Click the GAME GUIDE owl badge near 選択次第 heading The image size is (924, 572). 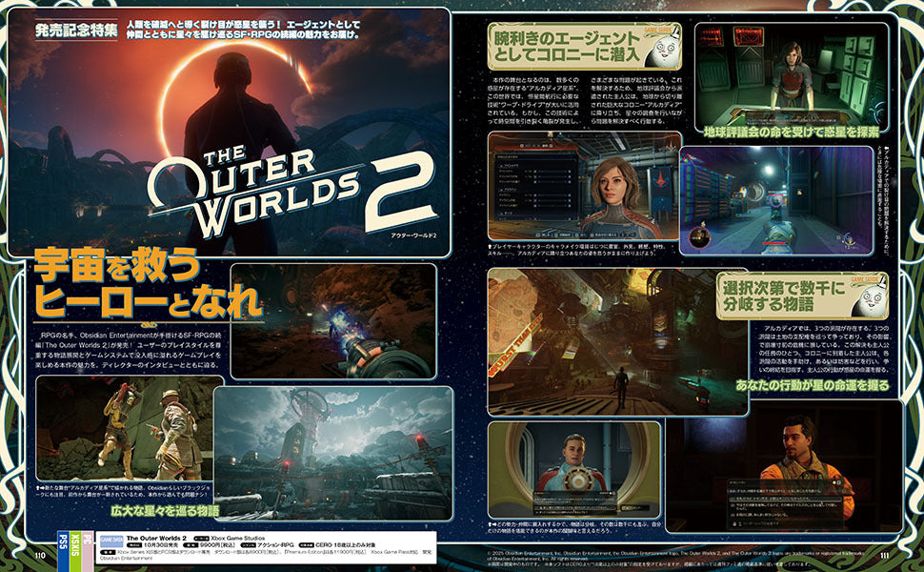coord(871,298)
